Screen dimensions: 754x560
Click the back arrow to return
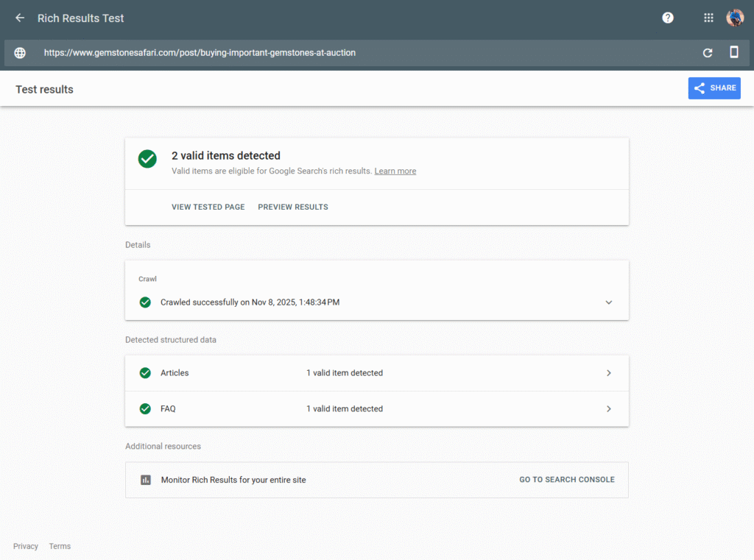click(x=19, y=18)
